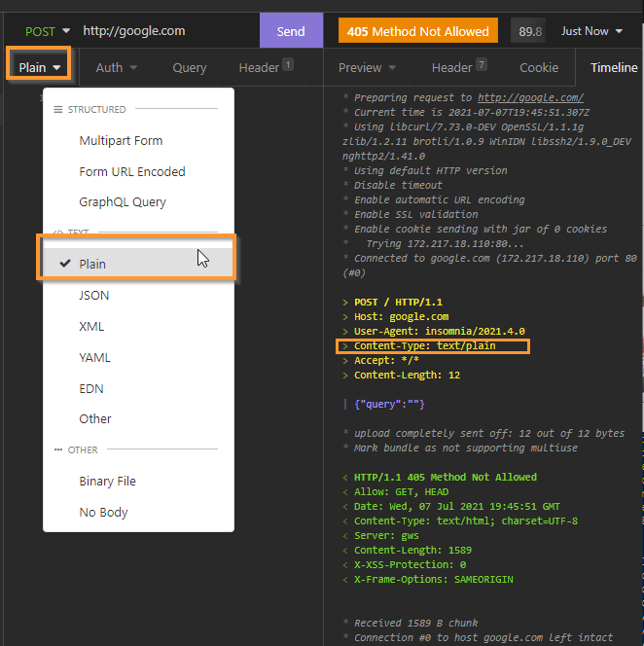This screenshot has height=646, width=644.
Task: Click the {"query":""} body line
Action: [x=389, y=404]
